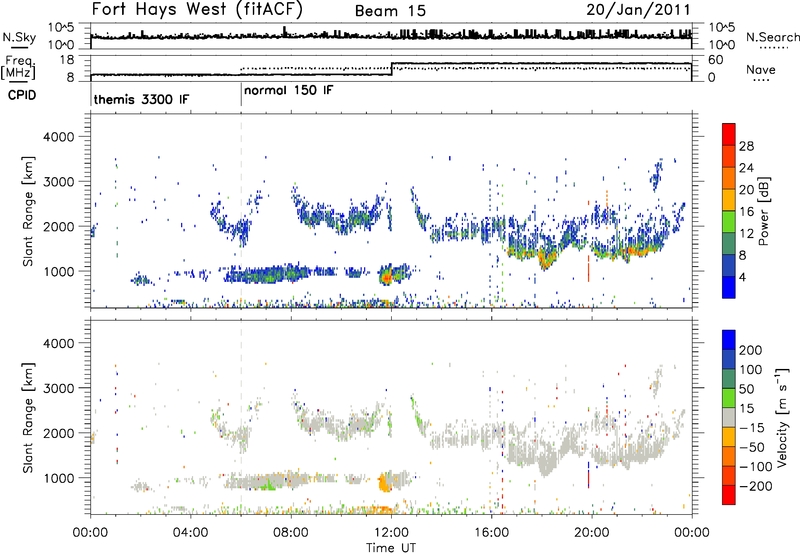The height and width of the screenshot is (554, 800).
Task: Click the "12:00" time axis tick
Action: [391, 533]
